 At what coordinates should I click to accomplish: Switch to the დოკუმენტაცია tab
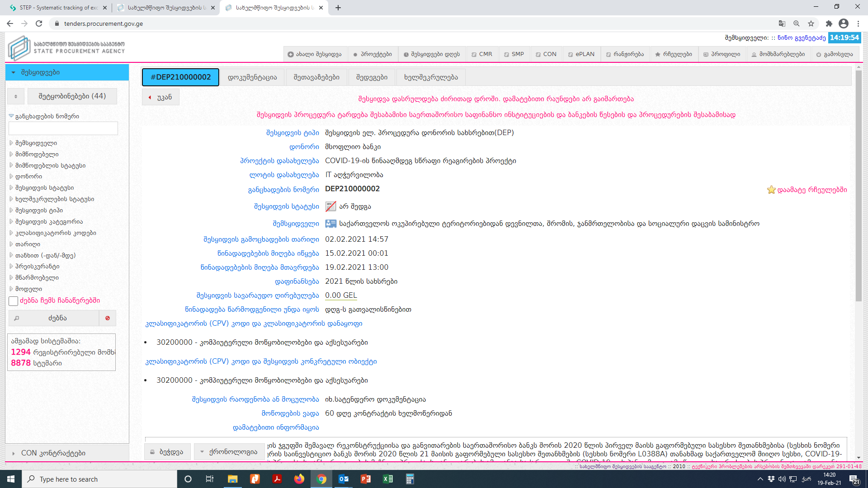click(x=252, y=77)
